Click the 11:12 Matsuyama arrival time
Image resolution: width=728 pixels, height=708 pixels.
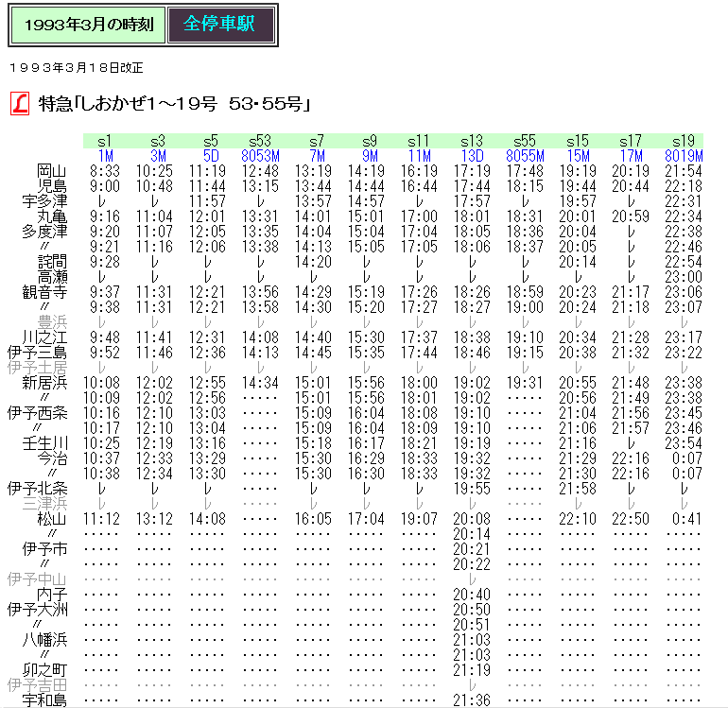pyautogui.click(x=101, y=519)
